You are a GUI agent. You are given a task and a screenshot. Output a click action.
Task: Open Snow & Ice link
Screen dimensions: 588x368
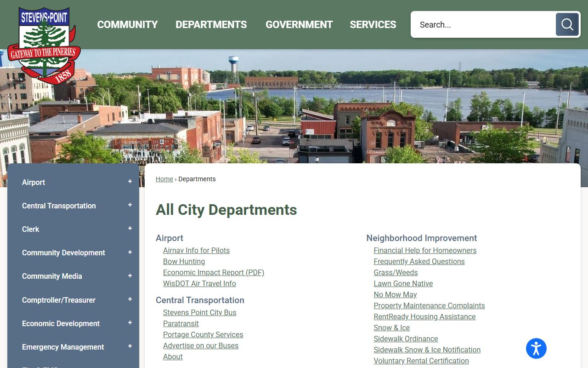coord(391,328)
